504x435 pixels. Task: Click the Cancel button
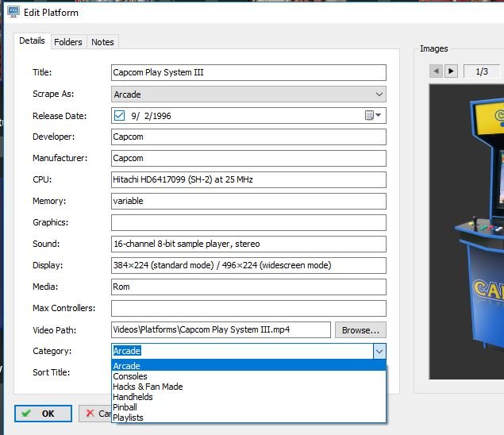point(95,414)
